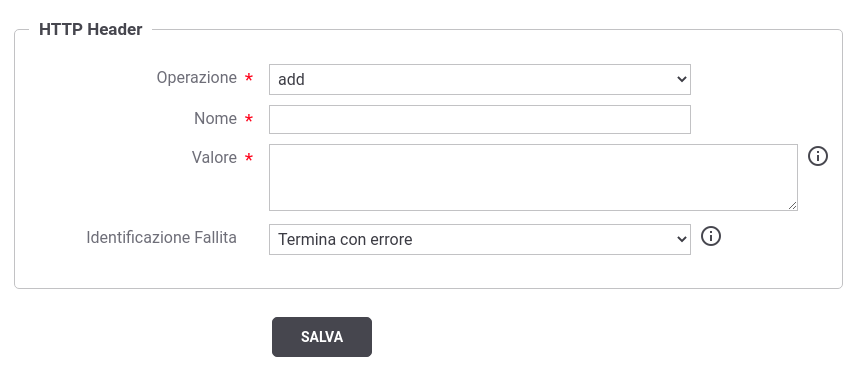The image size is (856, 365).
Task: Open info icon next to Identificazione Fallita
Action: pyautogui.click(x=710, y=237)
